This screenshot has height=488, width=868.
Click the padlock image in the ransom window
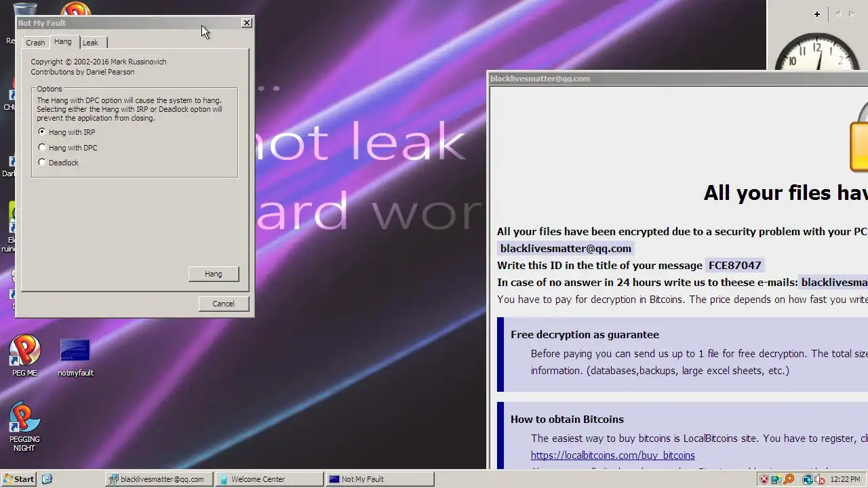(859, 137)
